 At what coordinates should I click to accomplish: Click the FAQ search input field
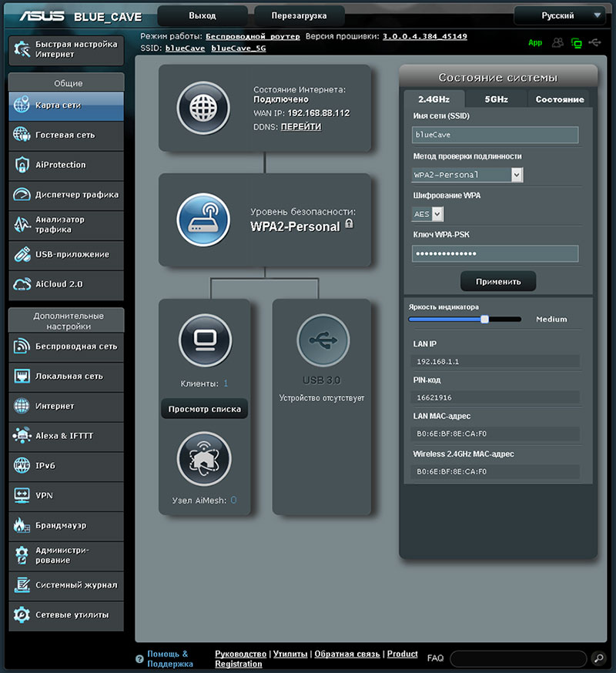pyautogui.click(x=518, y=658)
